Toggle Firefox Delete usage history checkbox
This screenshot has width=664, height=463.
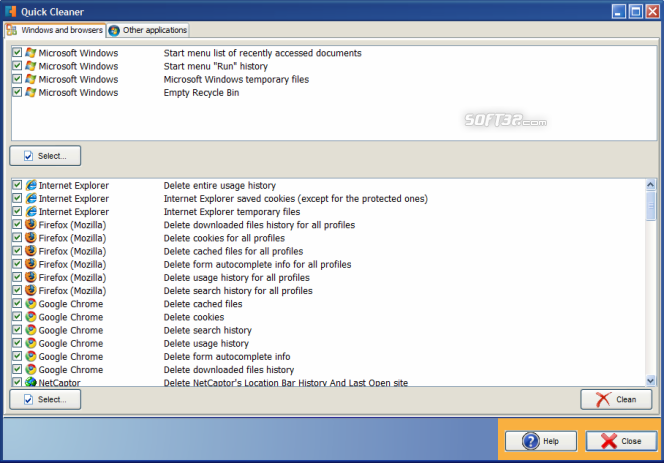[17, 277]
